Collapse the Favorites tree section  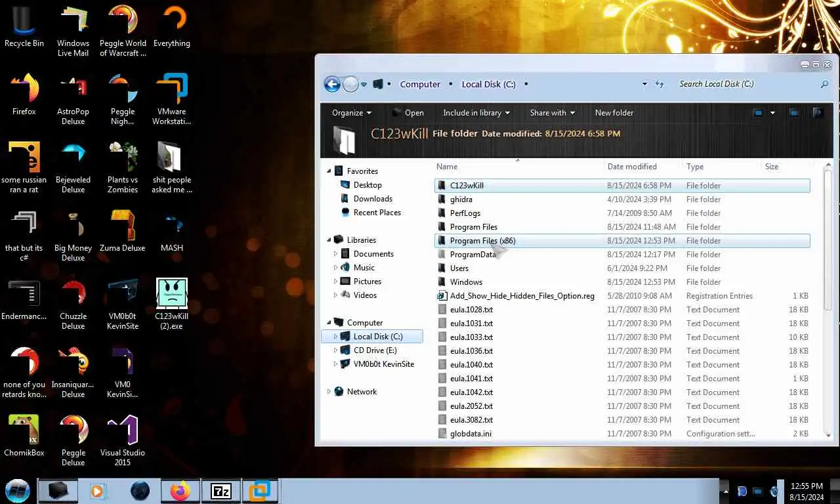click(329, 171)
